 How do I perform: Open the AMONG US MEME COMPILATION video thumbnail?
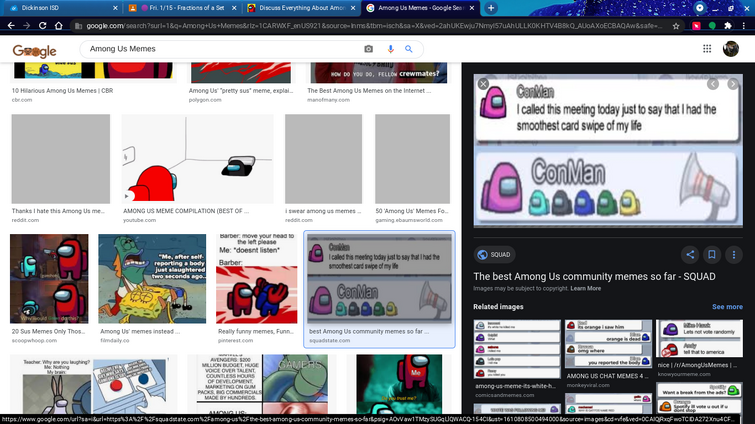(197, 158)
